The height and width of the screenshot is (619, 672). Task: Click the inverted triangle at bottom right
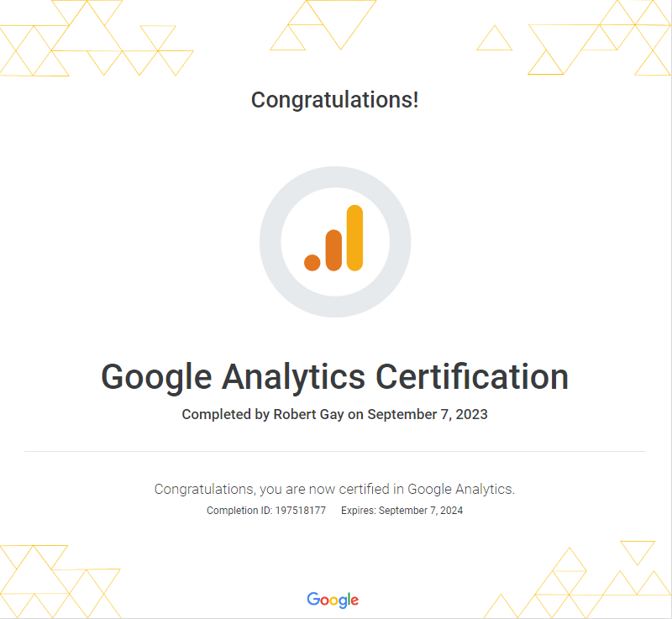point(638,553)
